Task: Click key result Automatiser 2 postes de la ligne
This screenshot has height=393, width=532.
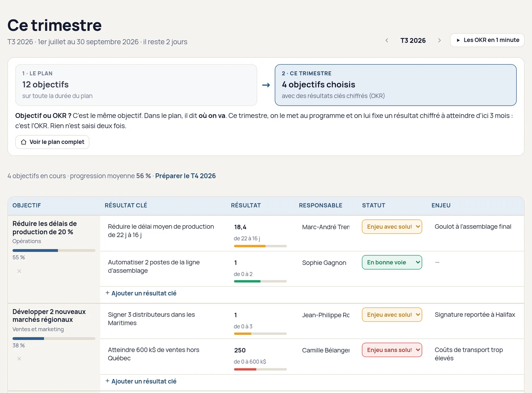Action: [154, 266]
